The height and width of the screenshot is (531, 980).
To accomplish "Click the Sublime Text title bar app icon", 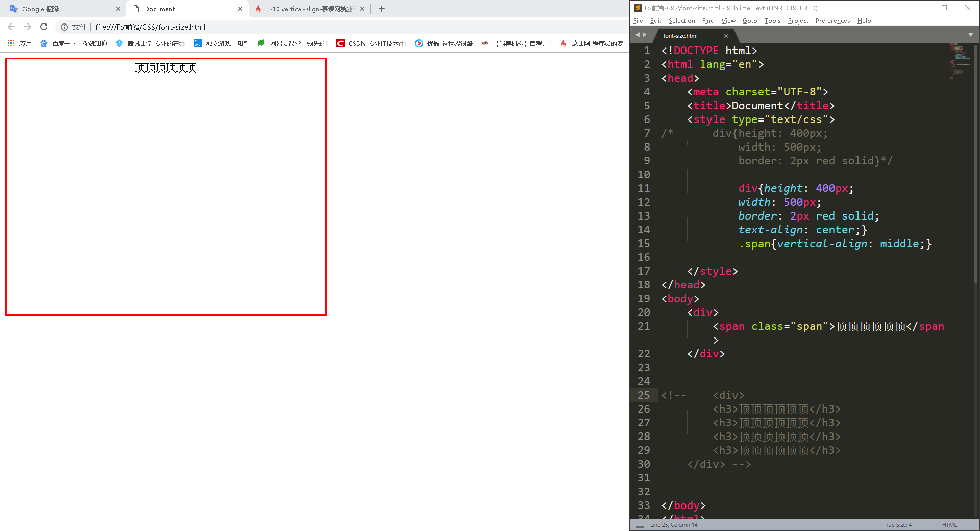I will point(638,8).
